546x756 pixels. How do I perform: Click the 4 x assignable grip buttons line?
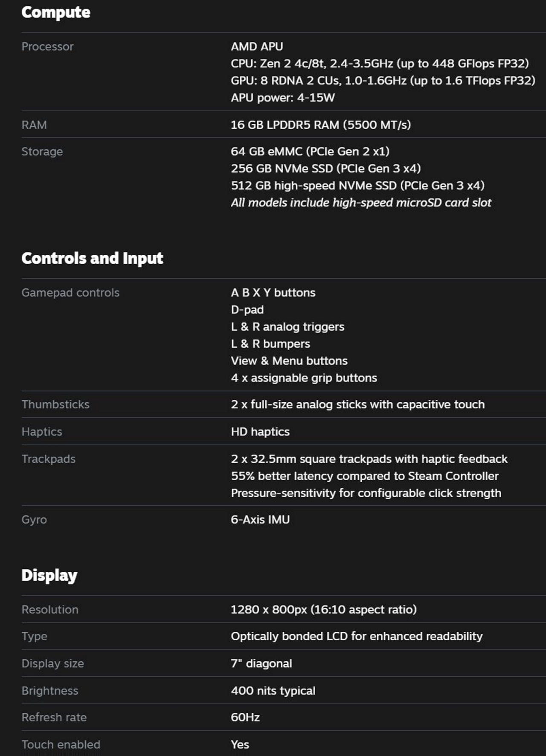coord(304,378)
